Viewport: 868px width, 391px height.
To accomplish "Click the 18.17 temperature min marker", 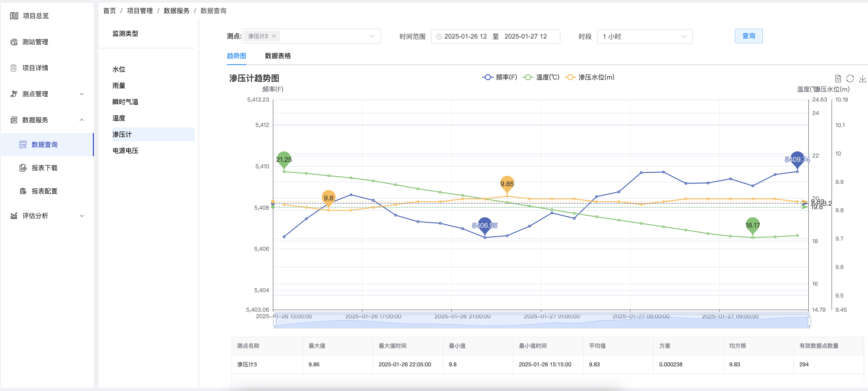I will 752,226.
